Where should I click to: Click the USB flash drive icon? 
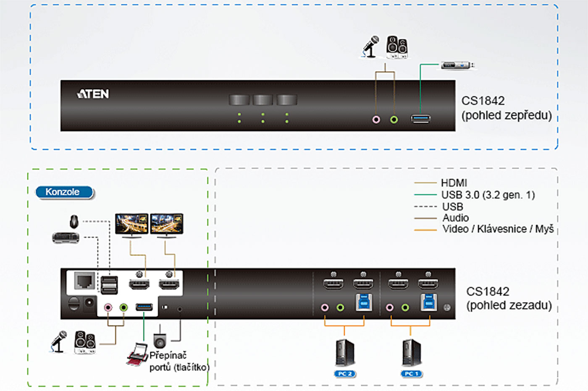pos(458,65)
